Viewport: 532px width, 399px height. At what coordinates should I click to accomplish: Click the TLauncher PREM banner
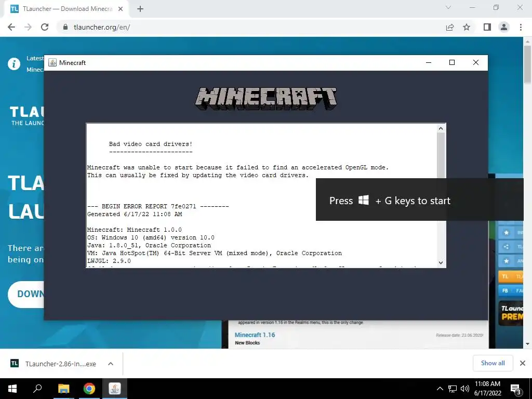pos(510,313)
